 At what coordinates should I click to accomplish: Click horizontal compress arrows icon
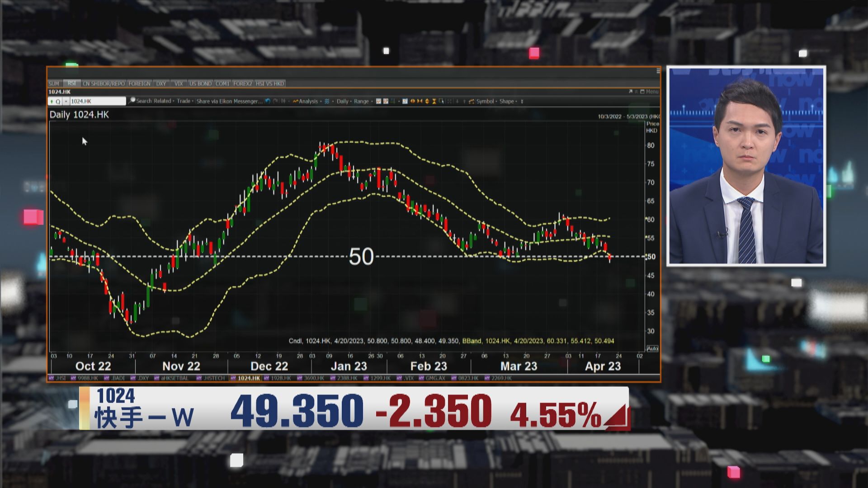[420, 101]
